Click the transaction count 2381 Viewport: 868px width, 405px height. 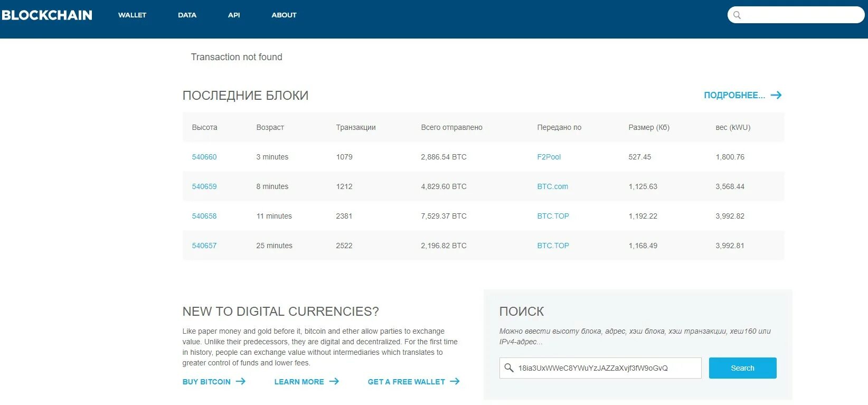pos(344,216)
